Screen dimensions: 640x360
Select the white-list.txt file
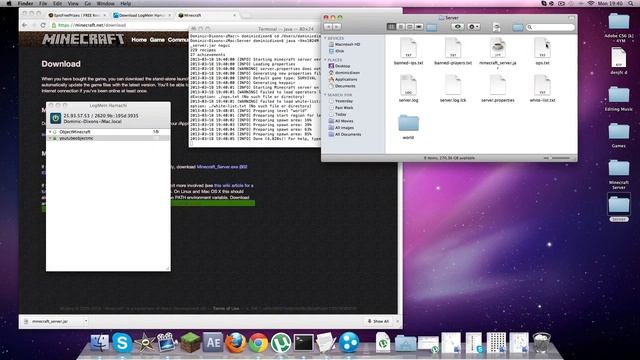coord(542,89)
